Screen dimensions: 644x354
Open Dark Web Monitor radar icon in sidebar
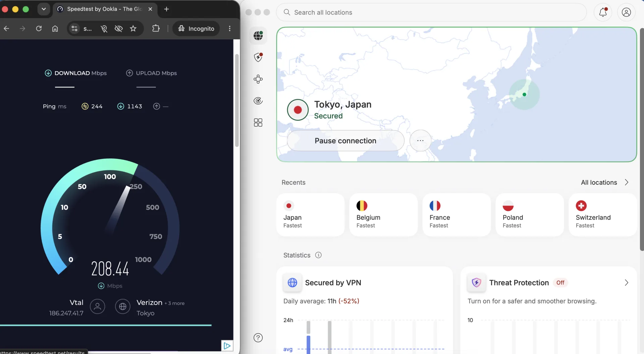pyautogui.click(x=258, y=101)
